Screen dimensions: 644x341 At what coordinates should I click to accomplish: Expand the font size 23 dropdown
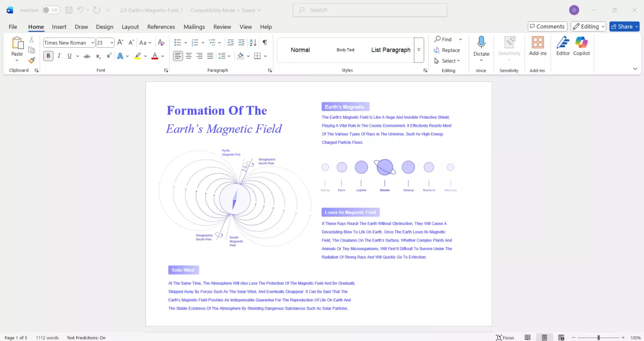pos(112,43)
